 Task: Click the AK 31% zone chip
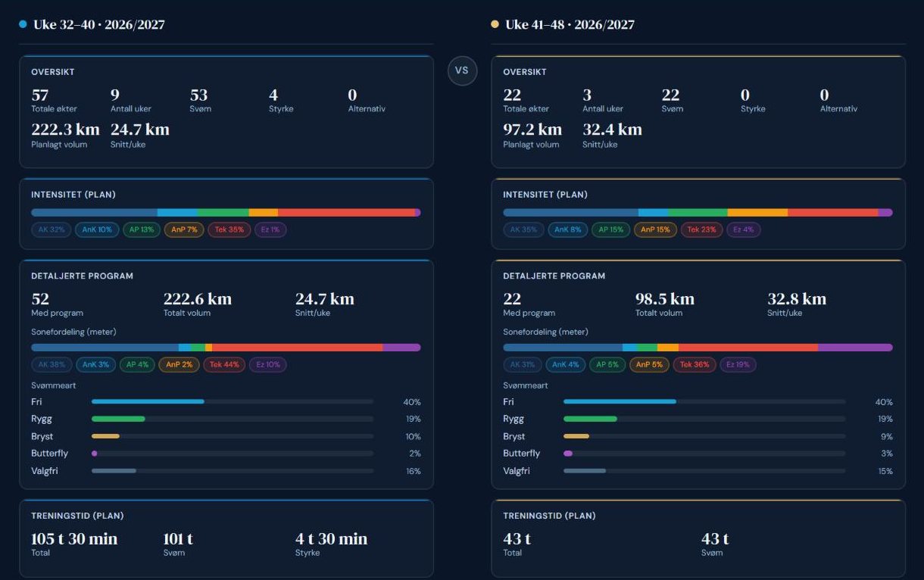[x=523, y=364]
